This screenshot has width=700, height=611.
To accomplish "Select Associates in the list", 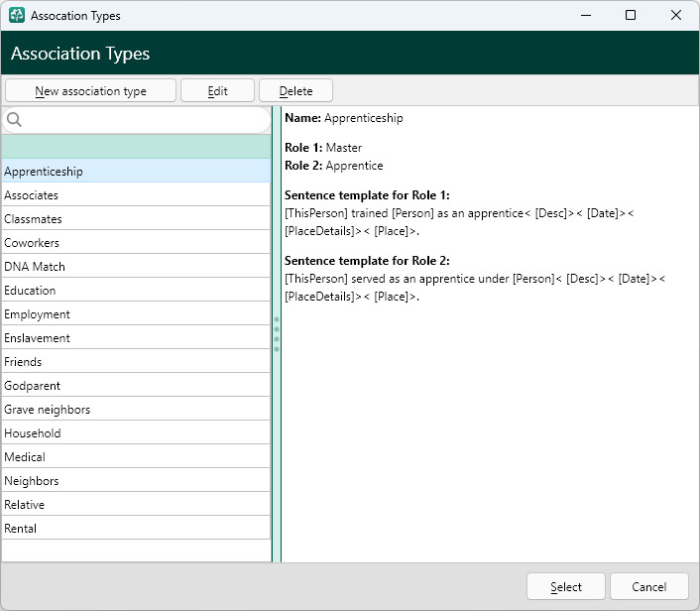I will click(x=136, y=194).
